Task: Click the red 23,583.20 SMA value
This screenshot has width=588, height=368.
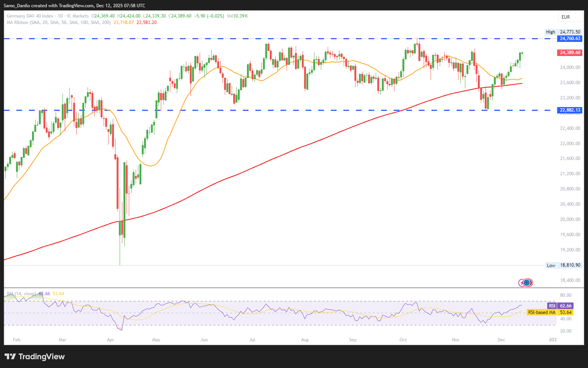Action: [x=146, y=22]
